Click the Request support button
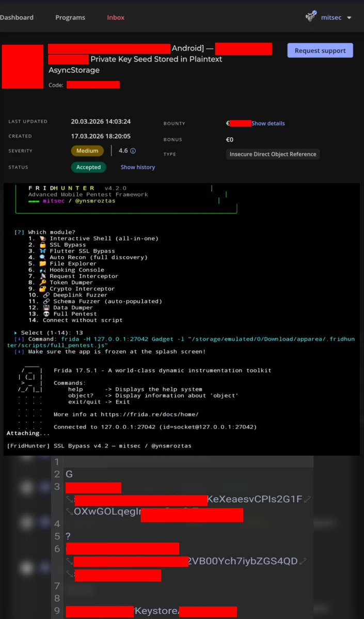 coord(320,51)
